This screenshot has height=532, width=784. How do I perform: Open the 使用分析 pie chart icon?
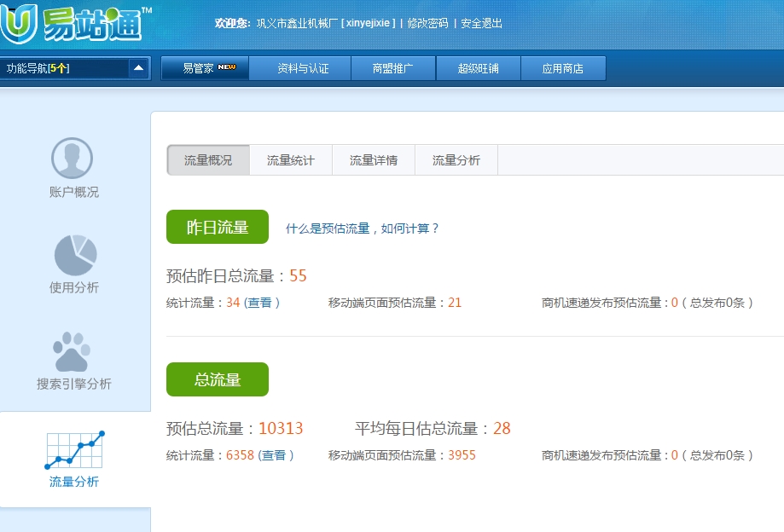click(x=75, y=254)
